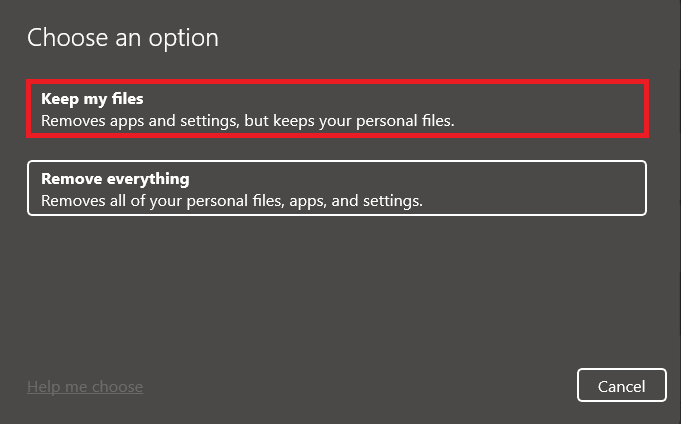
Task: Pick the option that keeps personal files
Action: pos(337,109)
